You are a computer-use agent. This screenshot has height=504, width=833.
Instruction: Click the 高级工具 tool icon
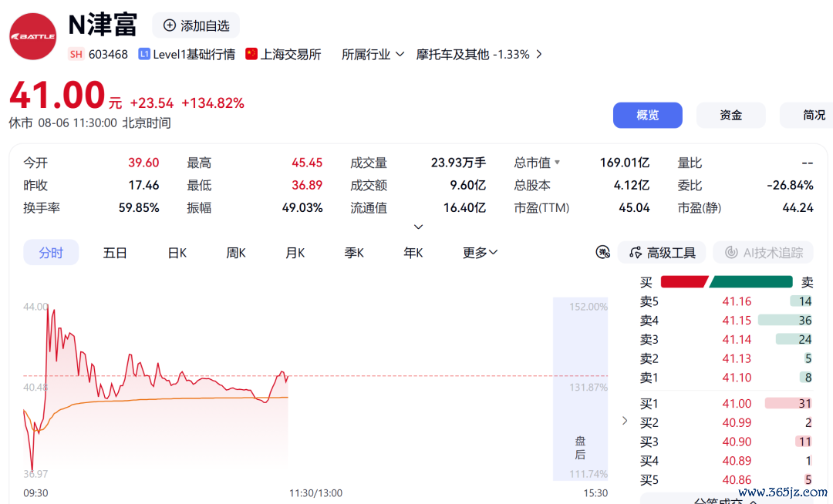pos(636,253)
